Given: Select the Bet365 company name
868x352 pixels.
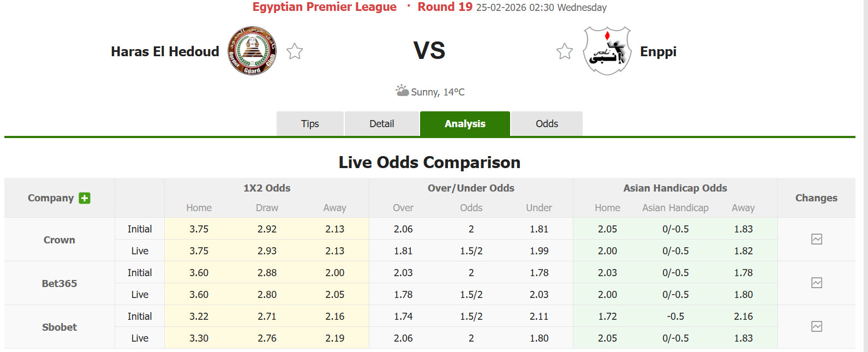Looking at the screenshot, I should pyautogui.click(x=59, y=283).
